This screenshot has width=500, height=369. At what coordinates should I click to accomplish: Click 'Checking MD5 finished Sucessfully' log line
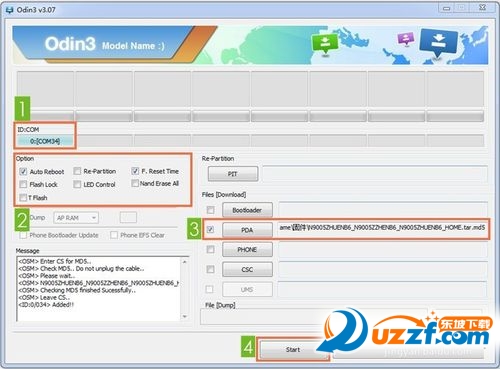point(77,290)
